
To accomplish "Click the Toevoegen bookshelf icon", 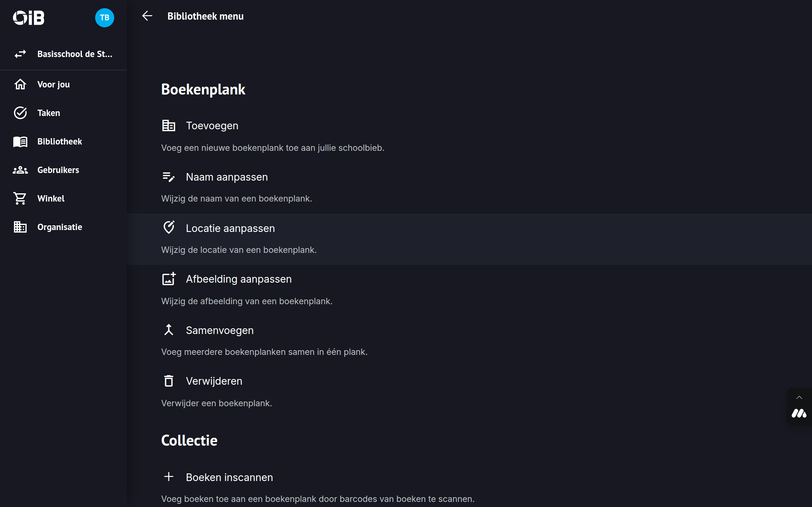I will pyautogui.click(x=168, y=126).
